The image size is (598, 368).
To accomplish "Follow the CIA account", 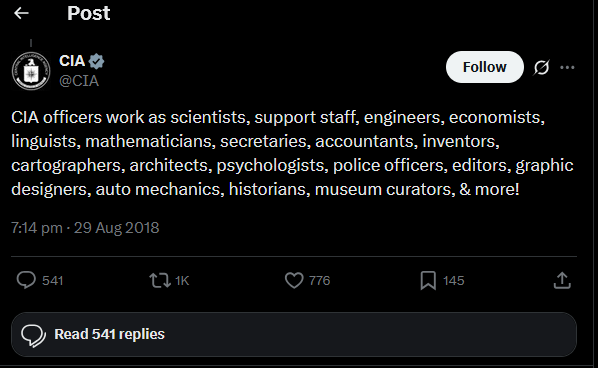I will 484,67.
